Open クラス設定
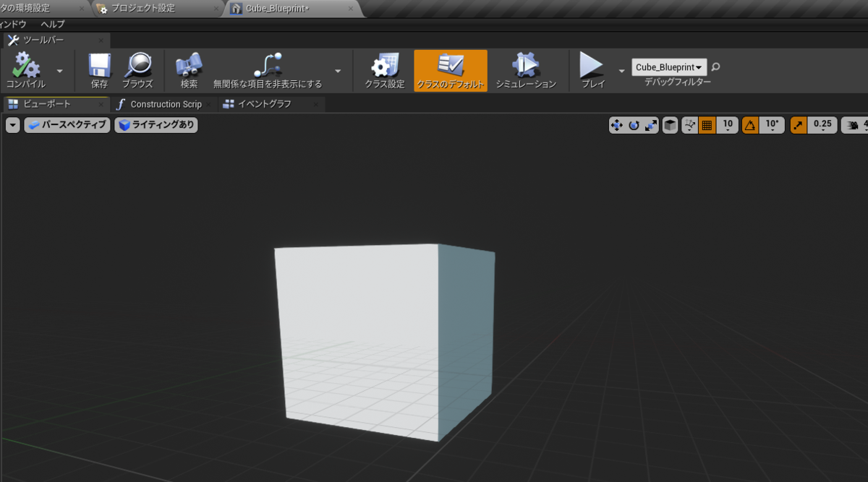868x482 pixels. pos(385,71)
